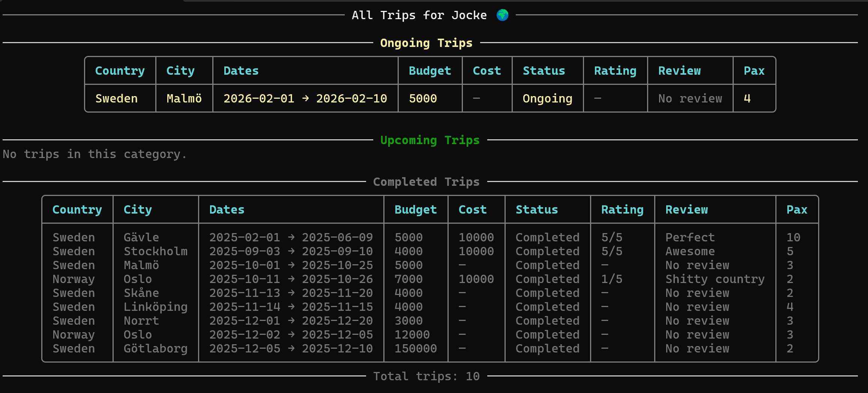Select the Upcoming Trips section heading
Viewport: 868px width, 393px height.
point(429,140)
